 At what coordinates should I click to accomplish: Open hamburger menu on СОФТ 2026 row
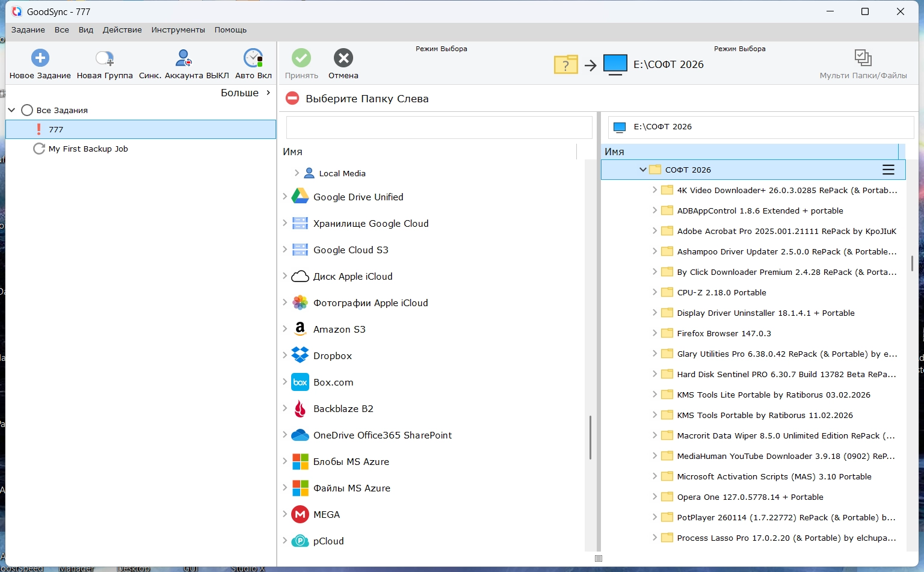[888, 170]
